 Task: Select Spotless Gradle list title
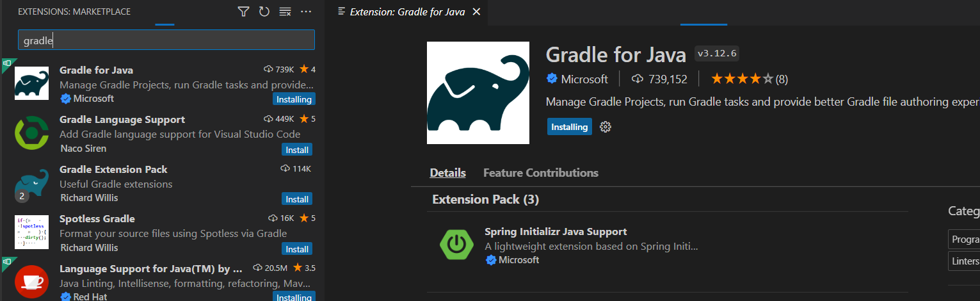[x=97, y=219]
